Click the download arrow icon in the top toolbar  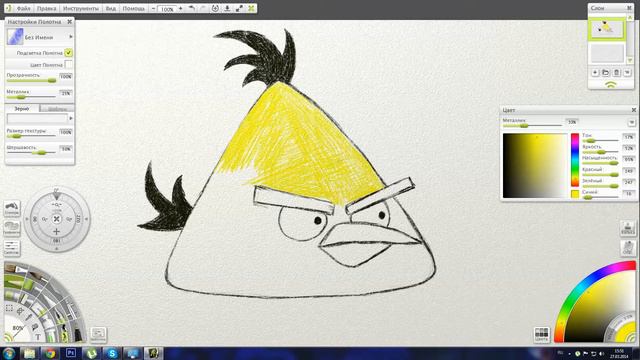click(x=227, y=8)
